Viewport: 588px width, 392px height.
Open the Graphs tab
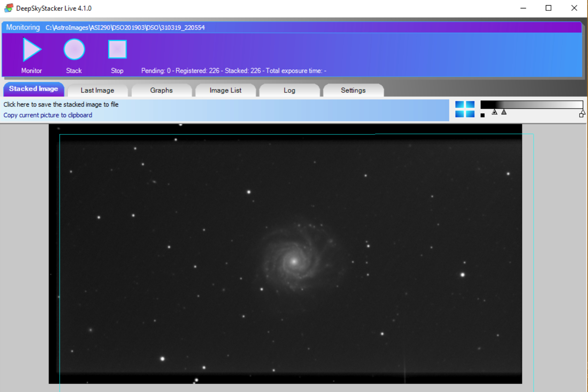tap(161, 90)
